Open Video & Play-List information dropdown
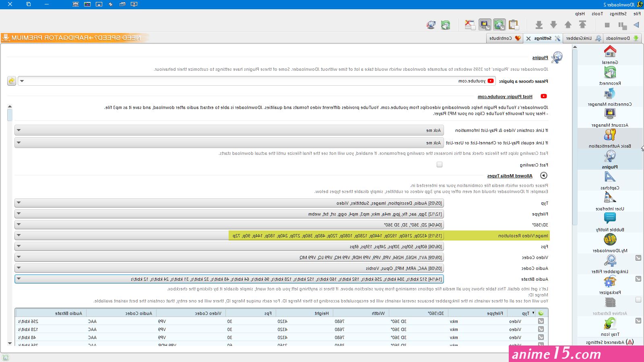Image resolution: width=644 pixels, height=362 pixels. click(229, 130)
